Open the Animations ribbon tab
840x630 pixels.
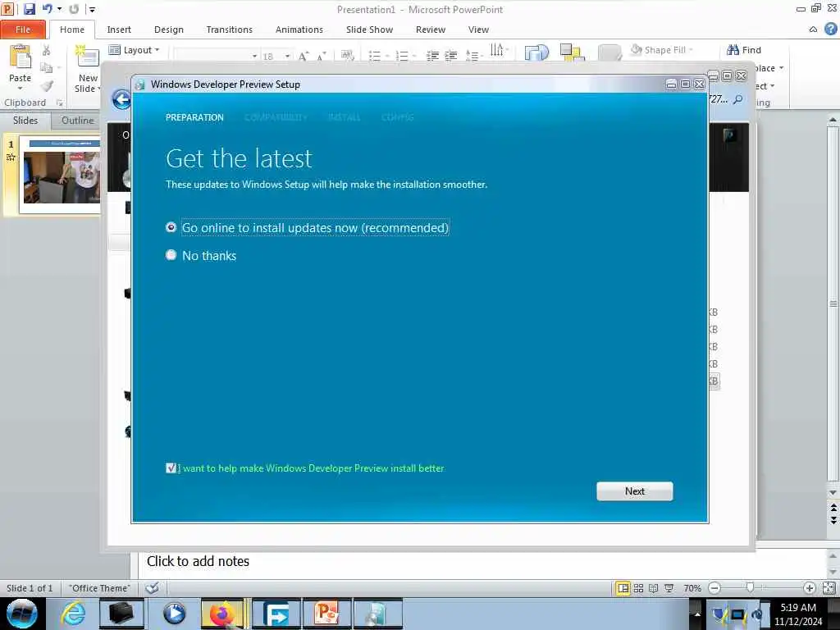(299, 30)
